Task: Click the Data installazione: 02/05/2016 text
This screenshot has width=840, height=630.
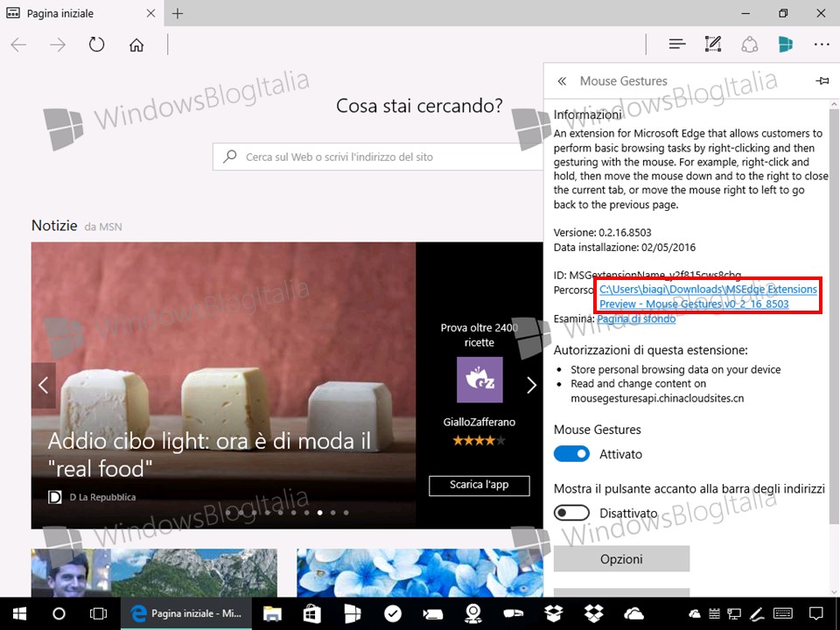Action: (625, 248)
